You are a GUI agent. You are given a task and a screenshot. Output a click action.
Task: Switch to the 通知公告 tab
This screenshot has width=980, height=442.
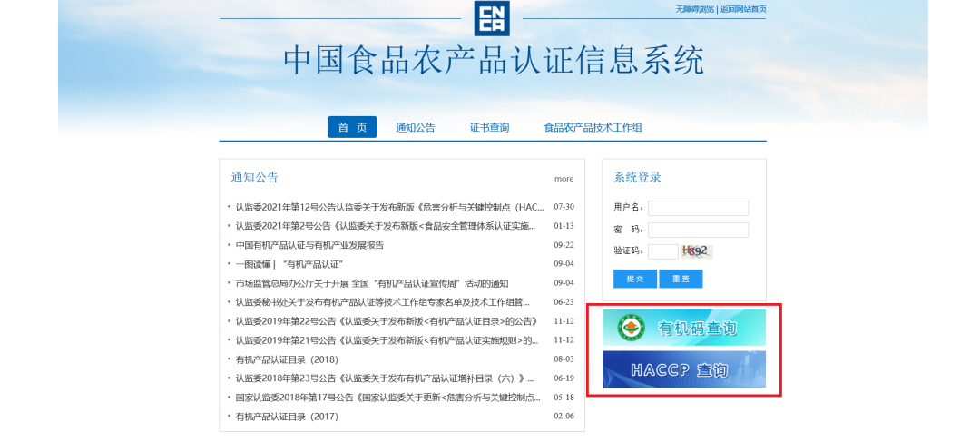[x=415, y=128]
